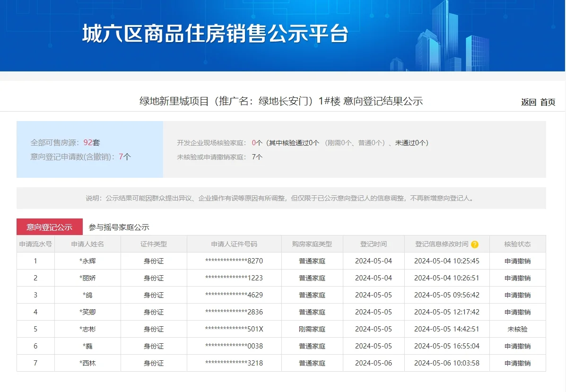Go to 首页 link
The height and width of the screenshot is (392, 566).
(548, 102)
